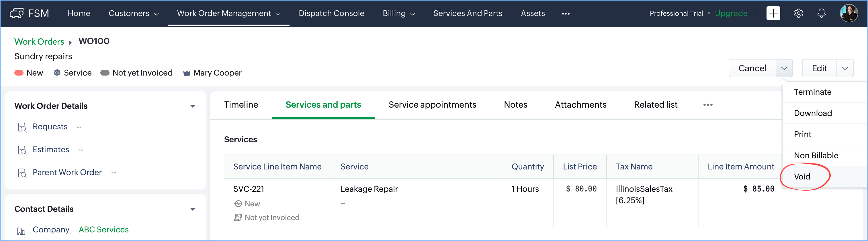Collapse the Work Order Details section
This screenshot has height=241, width=868.
coord(192,106)
